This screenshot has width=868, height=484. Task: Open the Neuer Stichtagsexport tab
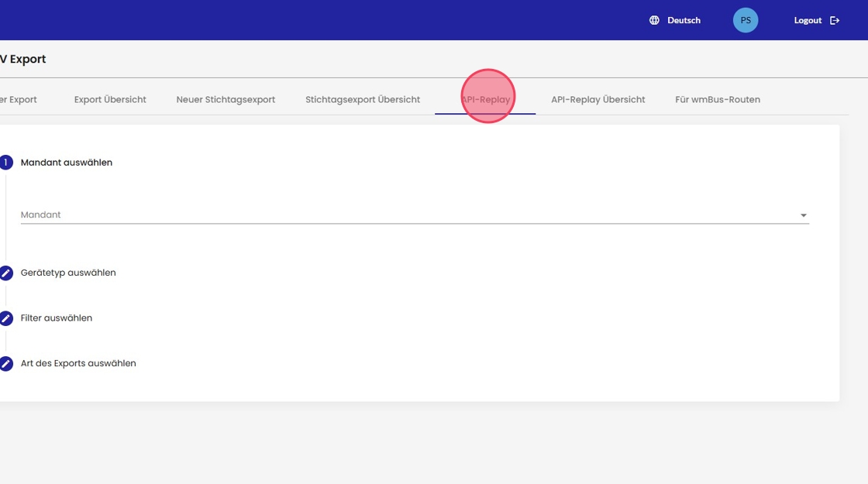pos(226,99)
